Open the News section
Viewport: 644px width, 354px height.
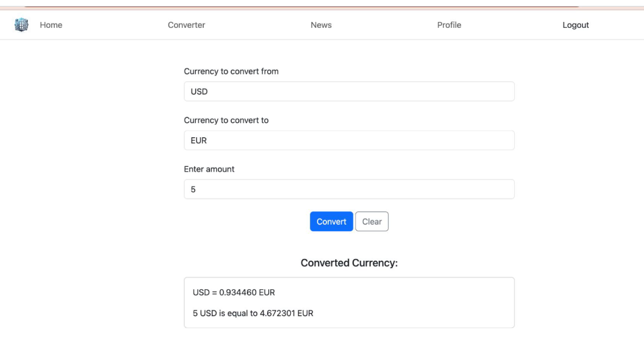(x=321, y=25)
